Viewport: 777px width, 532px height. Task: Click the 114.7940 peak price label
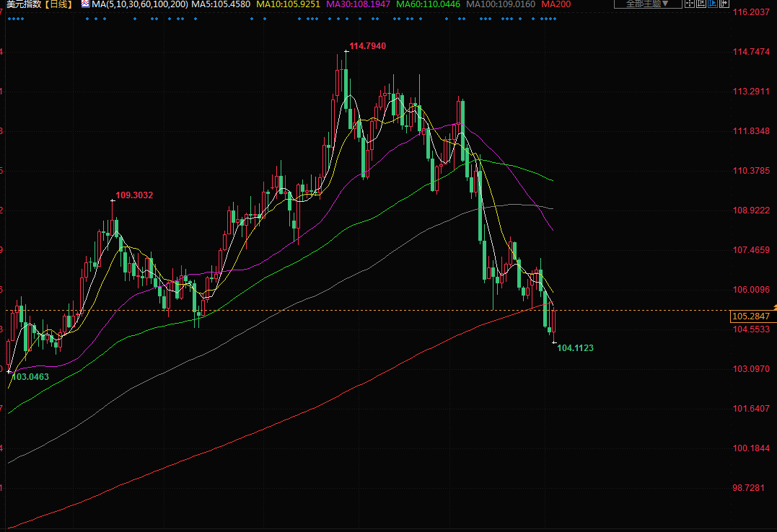tap(367, 46)
